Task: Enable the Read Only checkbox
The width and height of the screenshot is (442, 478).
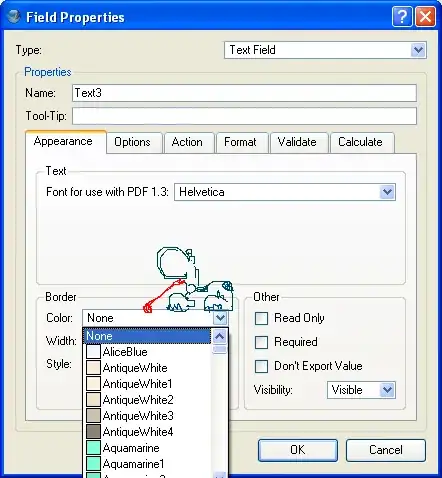Action: click(x=261, y=318)
